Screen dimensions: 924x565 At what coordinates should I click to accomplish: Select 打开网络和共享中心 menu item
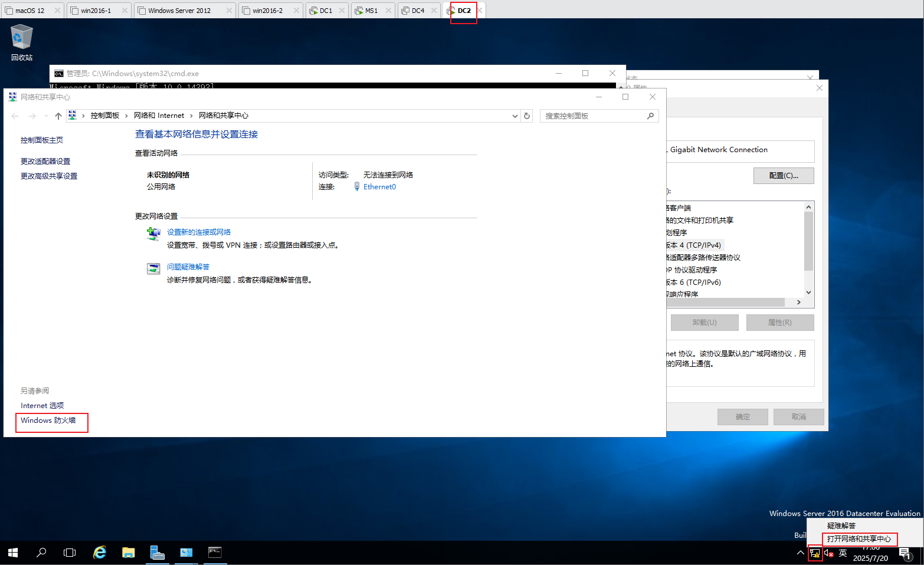[859, 539]
